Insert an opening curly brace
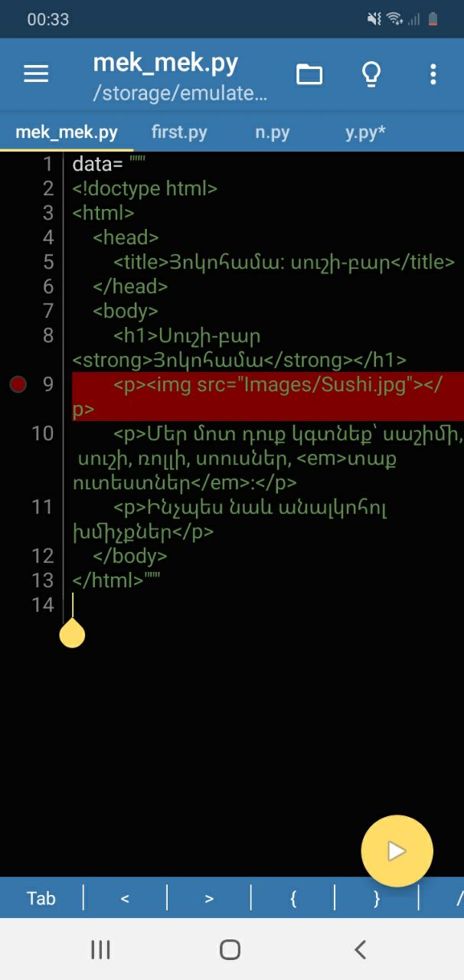Image resolution: width=464 pixels, height=980 pixels. 293,898
